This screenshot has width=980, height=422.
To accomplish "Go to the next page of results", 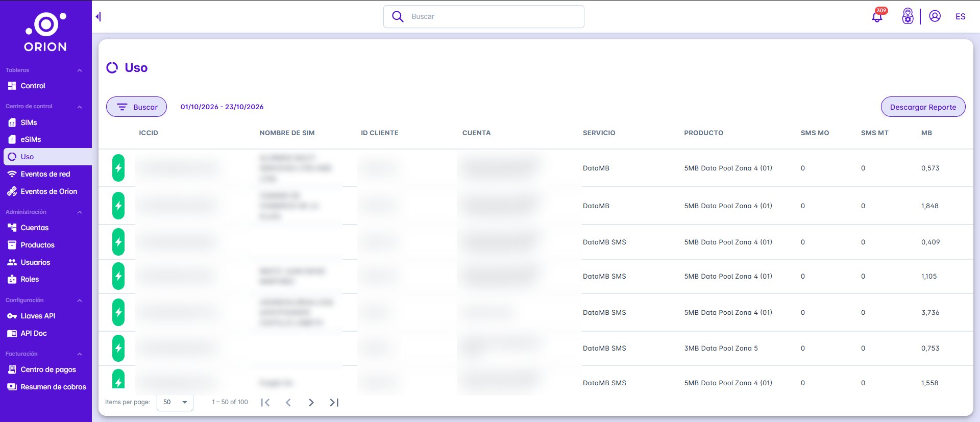I will [311, 403].
